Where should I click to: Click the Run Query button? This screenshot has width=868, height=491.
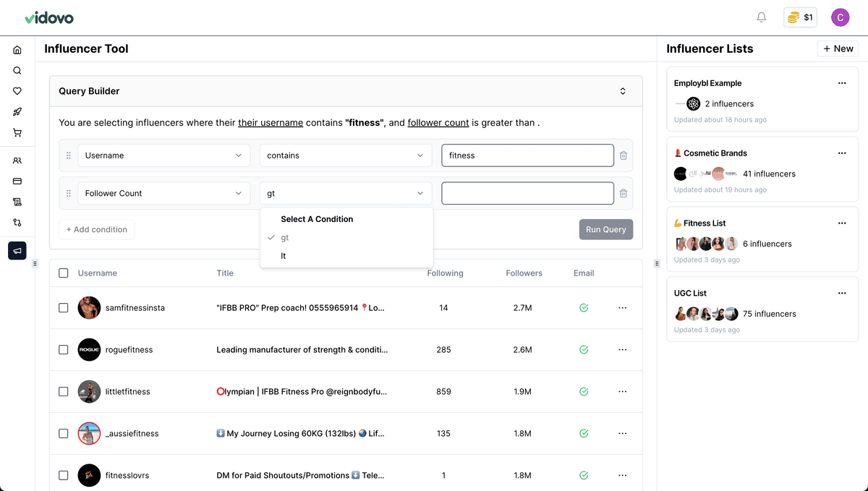(605, 229)
